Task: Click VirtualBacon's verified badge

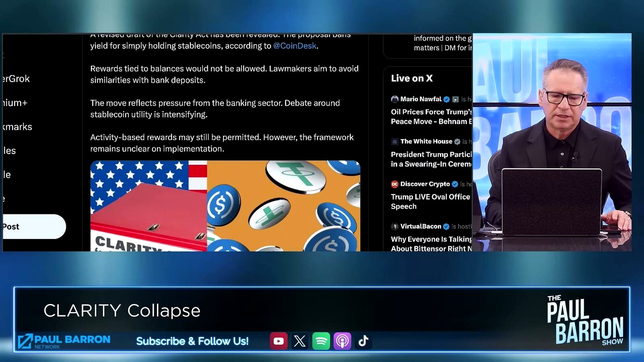Action: coord(446,226)
